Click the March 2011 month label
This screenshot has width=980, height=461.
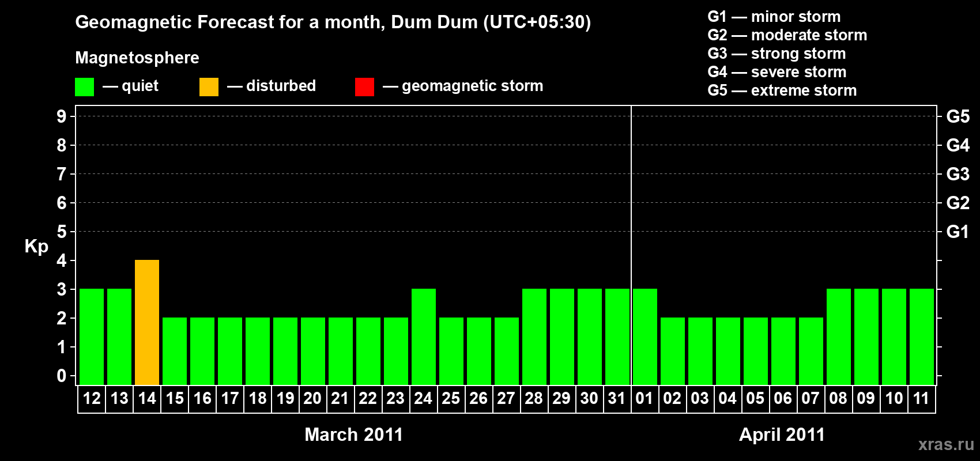point(354,434)
